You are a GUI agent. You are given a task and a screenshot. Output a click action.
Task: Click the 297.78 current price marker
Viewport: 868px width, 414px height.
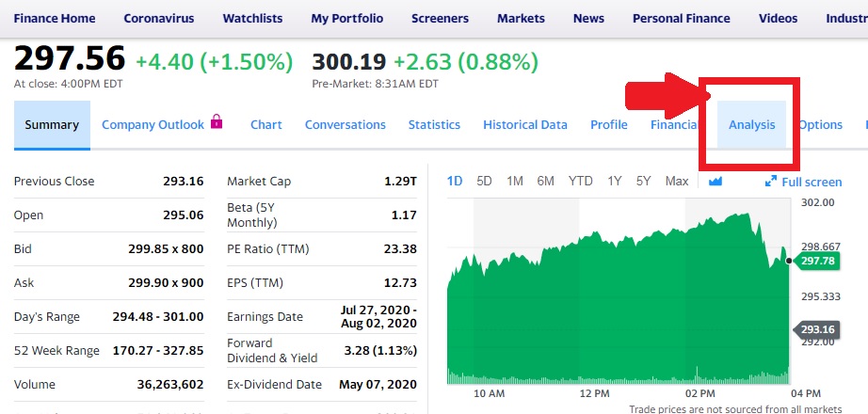(x=816, y=261)
